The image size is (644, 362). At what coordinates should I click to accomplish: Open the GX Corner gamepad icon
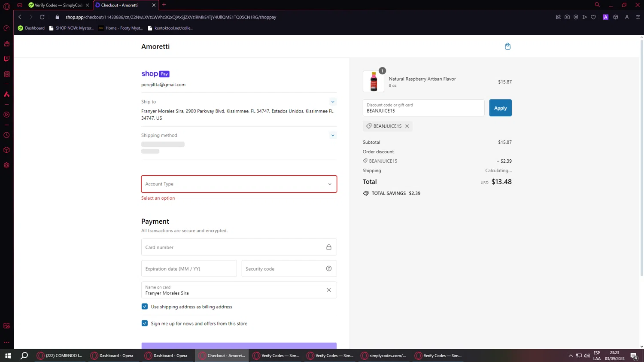[x=20, y=5]
